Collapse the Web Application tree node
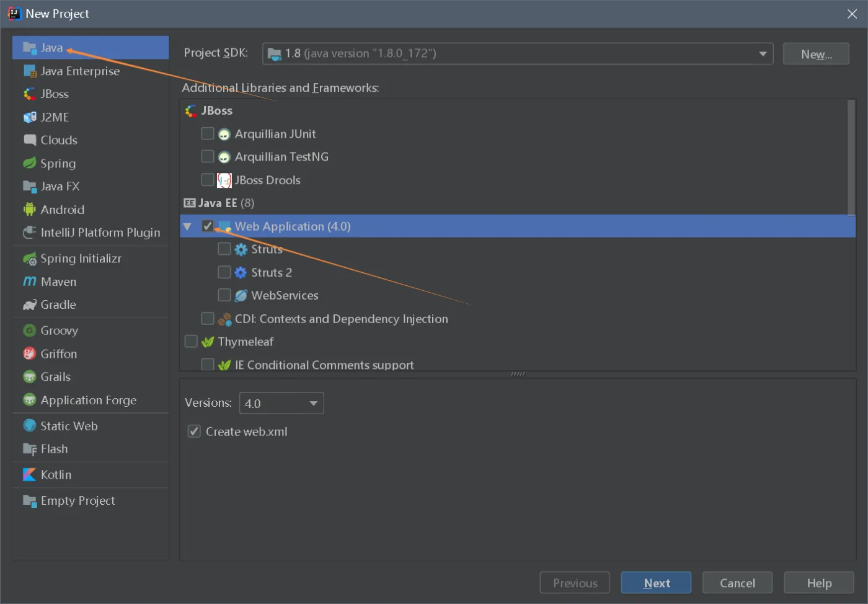The height and width of the screenshot is (604, 868). pos(187,226)
